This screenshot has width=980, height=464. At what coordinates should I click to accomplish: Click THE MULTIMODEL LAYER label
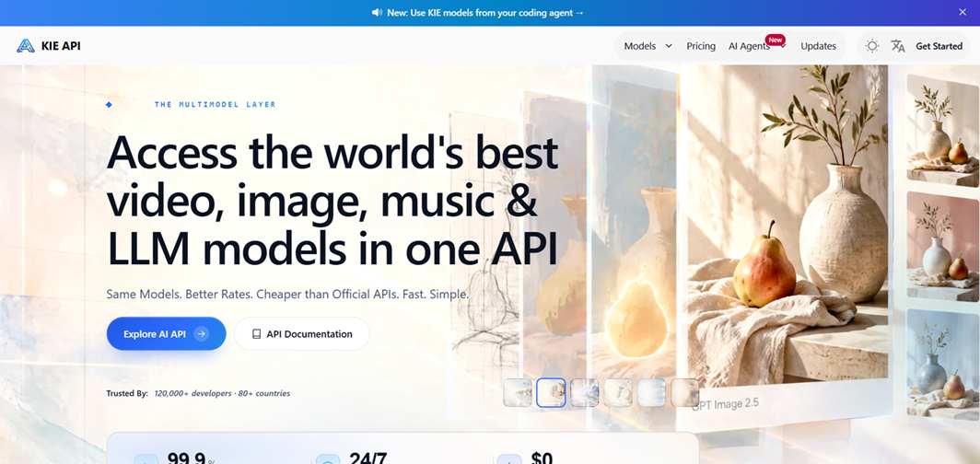point(215,104)
